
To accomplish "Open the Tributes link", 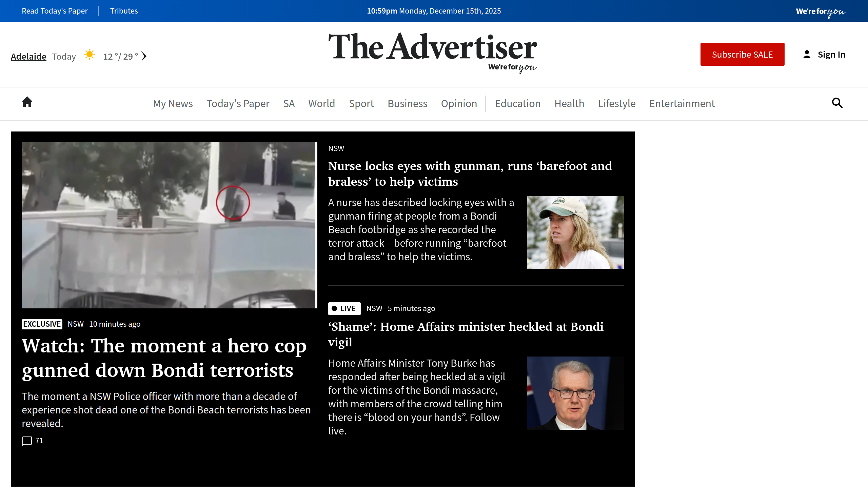I will (124, 11).
